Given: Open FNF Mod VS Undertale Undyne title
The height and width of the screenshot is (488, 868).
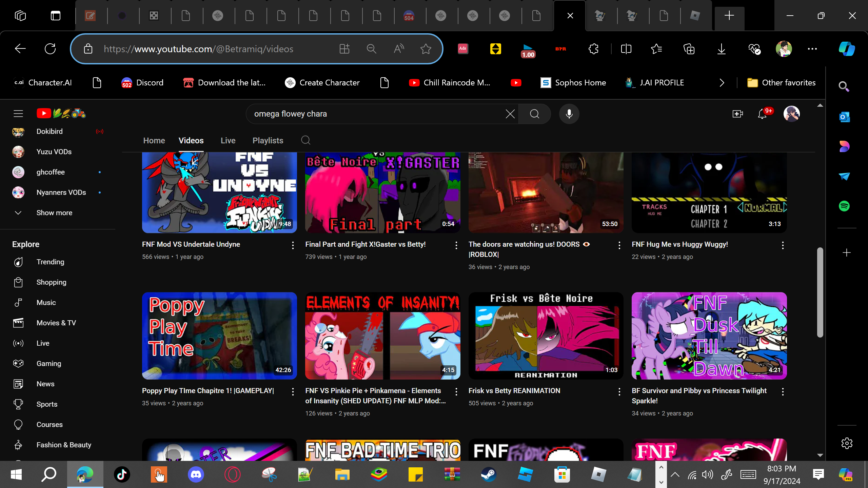Looking at the screenshot, I should (x=191, y=244).
